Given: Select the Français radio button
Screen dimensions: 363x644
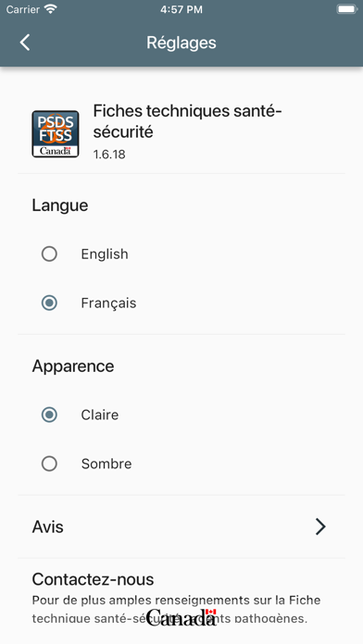Looking at the screenshot, I should (x=49, y=303).
